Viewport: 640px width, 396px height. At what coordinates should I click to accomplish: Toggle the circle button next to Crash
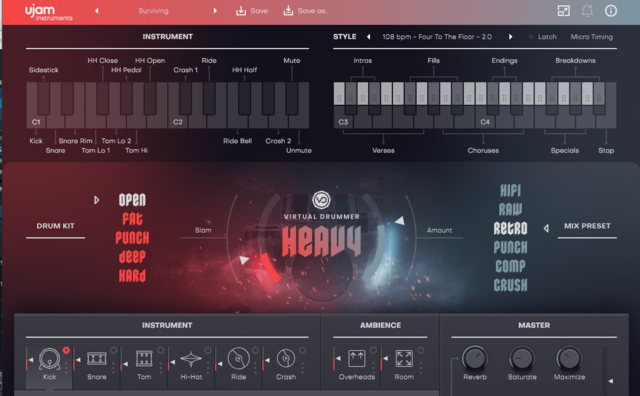(x=302, y=350)
